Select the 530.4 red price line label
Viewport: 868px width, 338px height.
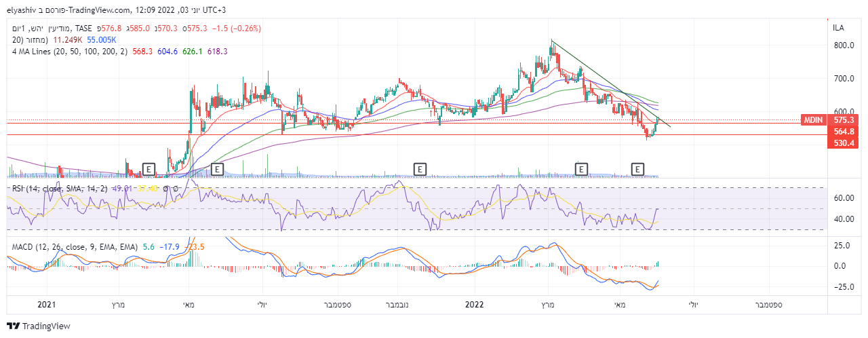click(843, 143)
